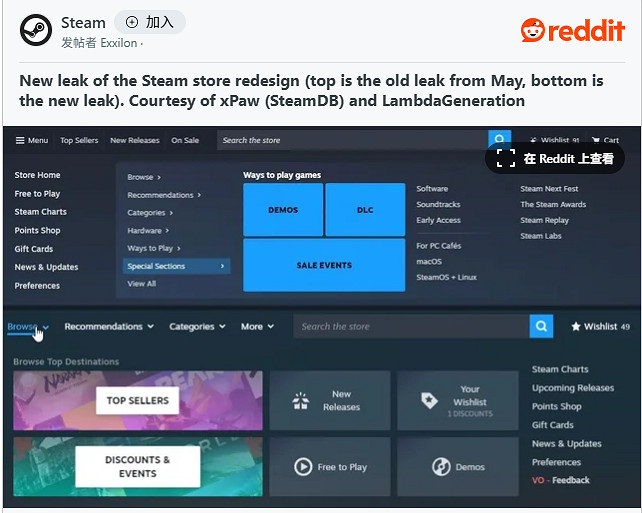Open the Top Sellers tab in top bar
Screen dimensions: 642x513
pos(79,141)
